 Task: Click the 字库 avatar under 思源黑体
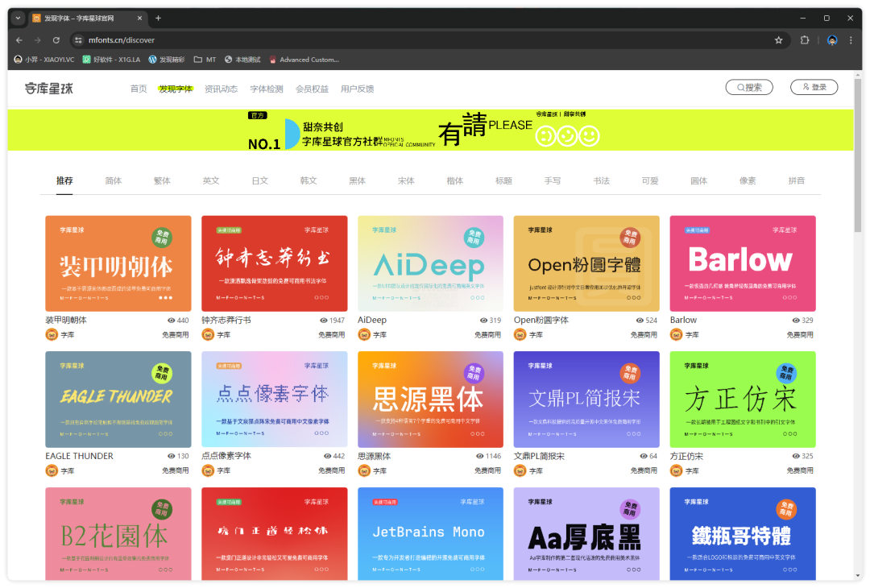tap(364, 470)
